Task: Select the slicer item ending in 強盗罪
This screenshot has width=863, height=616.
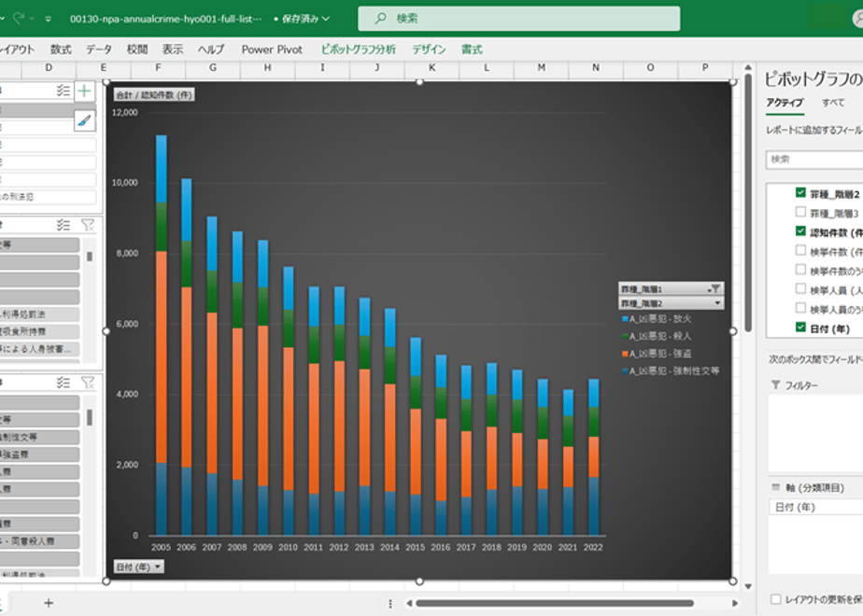Action: [x=39, y=455]
